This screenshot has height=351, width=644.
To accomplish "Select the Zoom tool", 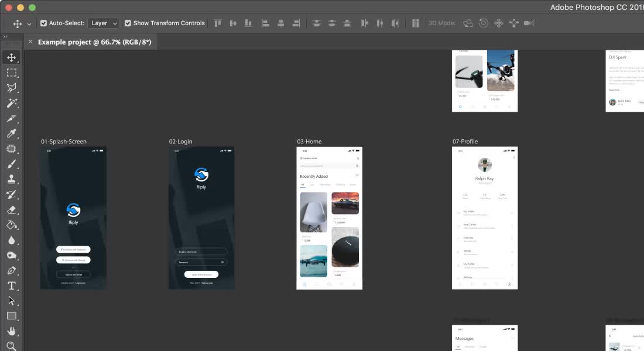I will [x=12, y=346].
